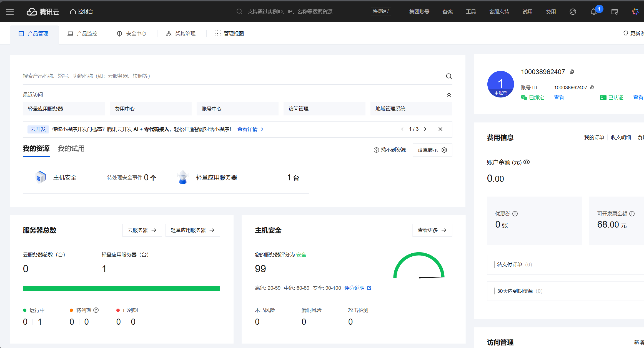Open 待支付订单 row
644x348 pixels.
pos(565,265)
